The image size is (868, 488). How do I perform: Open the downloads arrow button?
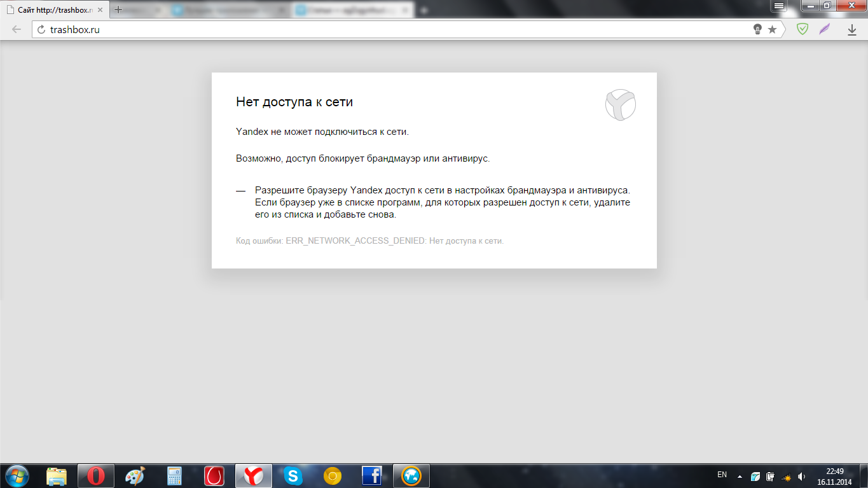pyautogui.click(x=852, y=29)
